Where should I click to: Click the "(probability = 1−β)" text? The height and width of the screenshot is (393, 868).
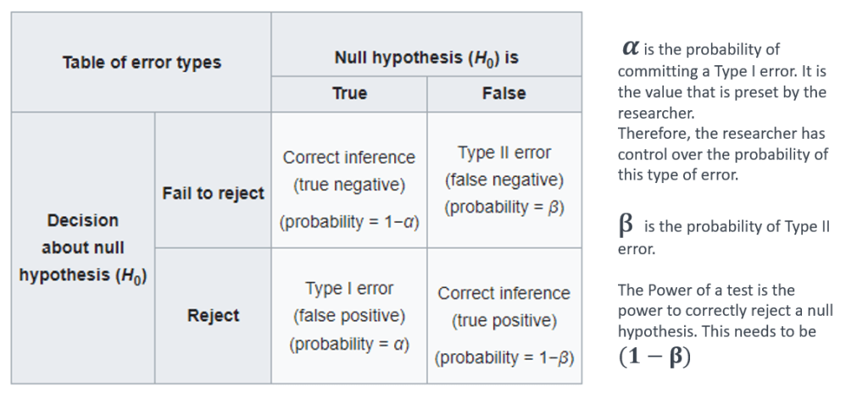[504, 357]
